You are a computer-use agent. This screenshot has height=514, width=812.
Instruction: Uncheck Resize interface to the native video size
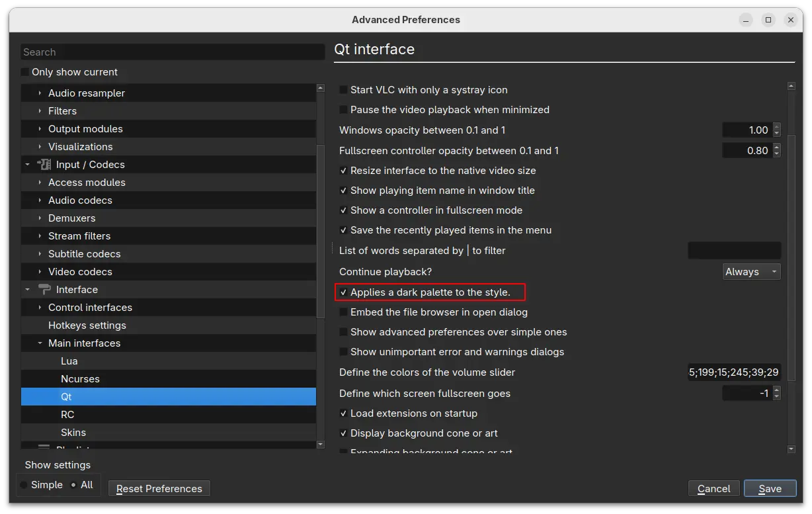click(343, 171)
